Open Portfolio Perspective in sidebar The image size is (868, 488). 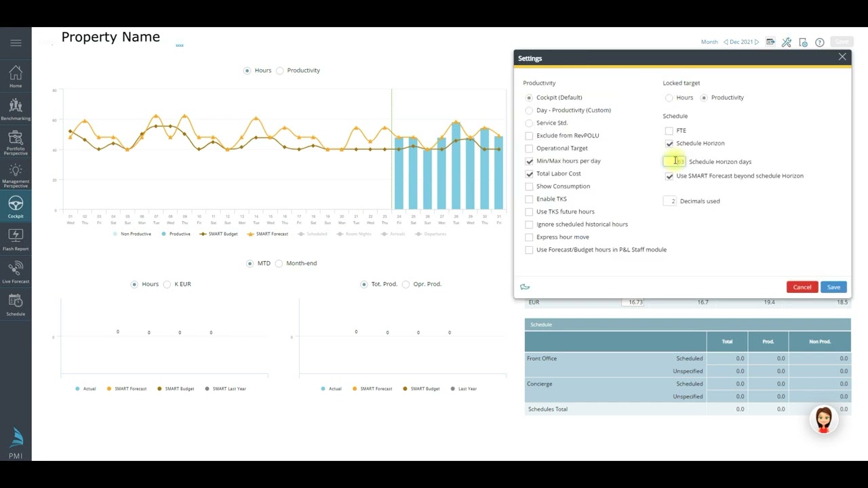pyautogui.click(x=16, y=142)
